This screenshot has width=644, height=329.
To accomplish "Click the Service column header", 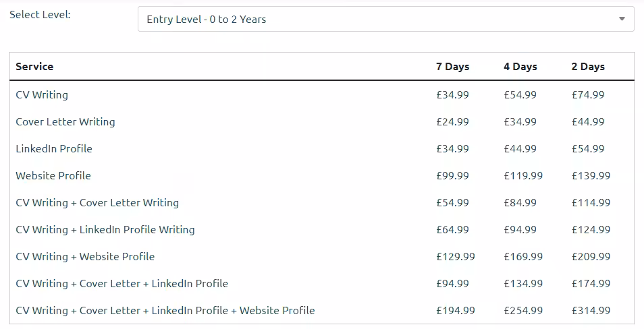I will [34, 66].
